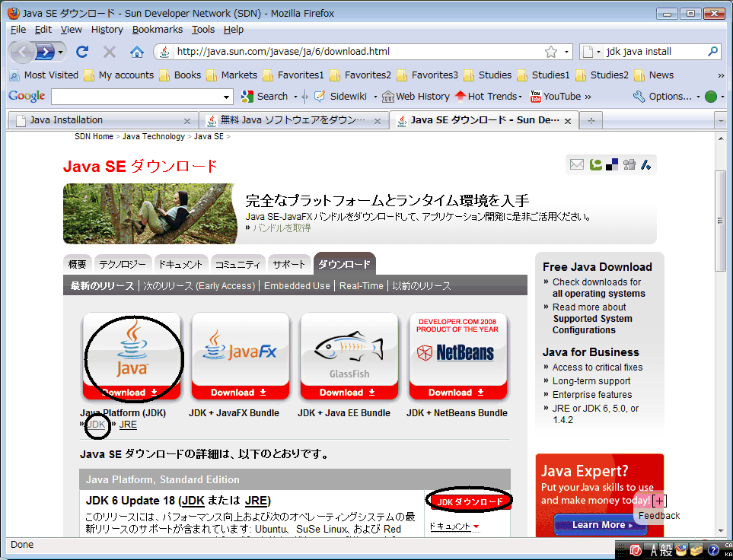Expand the ドキュメント red arrow dropdown

[x=476, y=527]
